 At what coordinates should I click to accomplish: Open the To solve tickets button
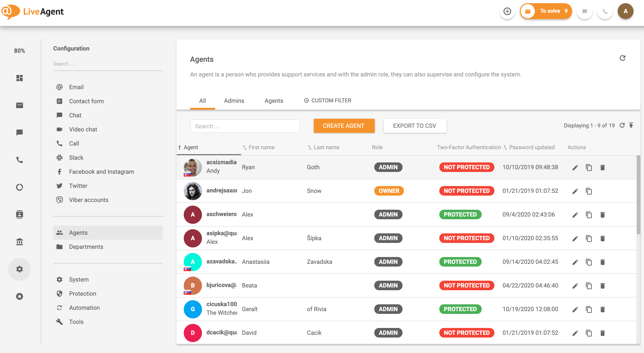coord(546,11)
